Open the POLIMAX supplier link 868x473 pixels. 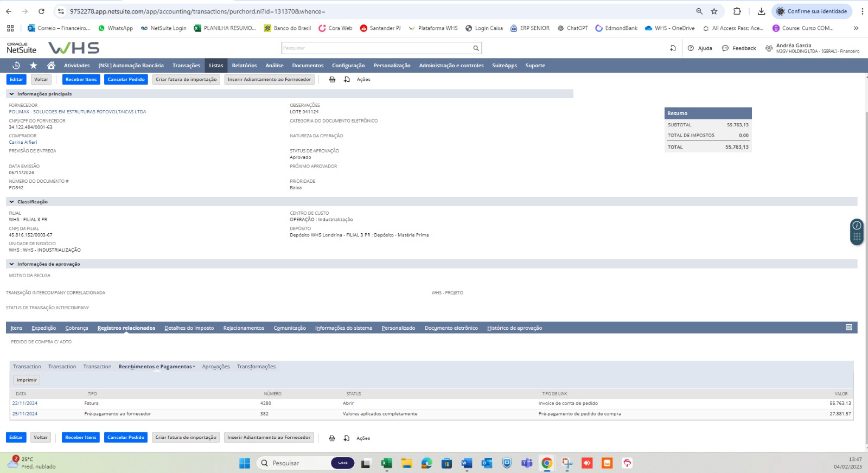(77, 112)
